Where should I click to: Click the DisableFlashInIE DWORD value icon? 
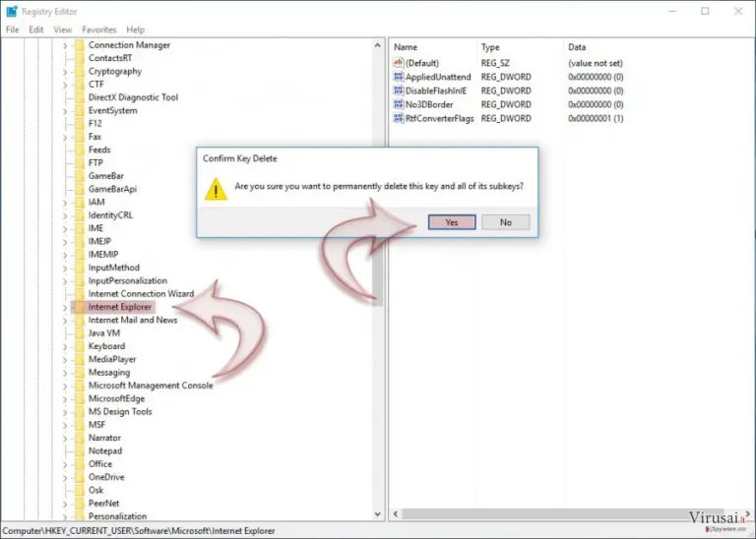399,90
